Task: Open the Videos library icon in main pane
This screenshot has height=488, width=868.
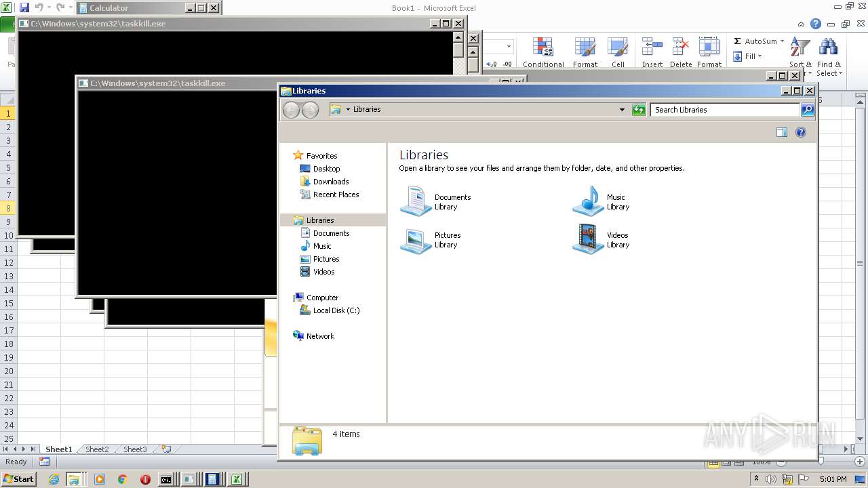Action: point(588,240)
